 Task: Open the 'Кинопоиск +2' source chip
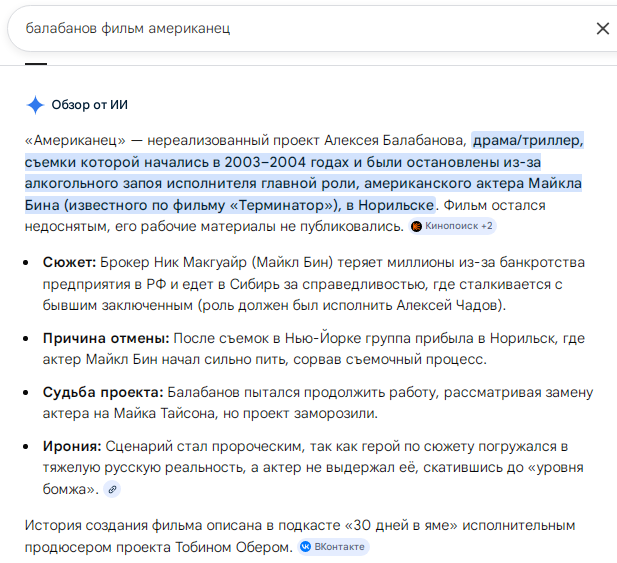[x=452, y=226]
